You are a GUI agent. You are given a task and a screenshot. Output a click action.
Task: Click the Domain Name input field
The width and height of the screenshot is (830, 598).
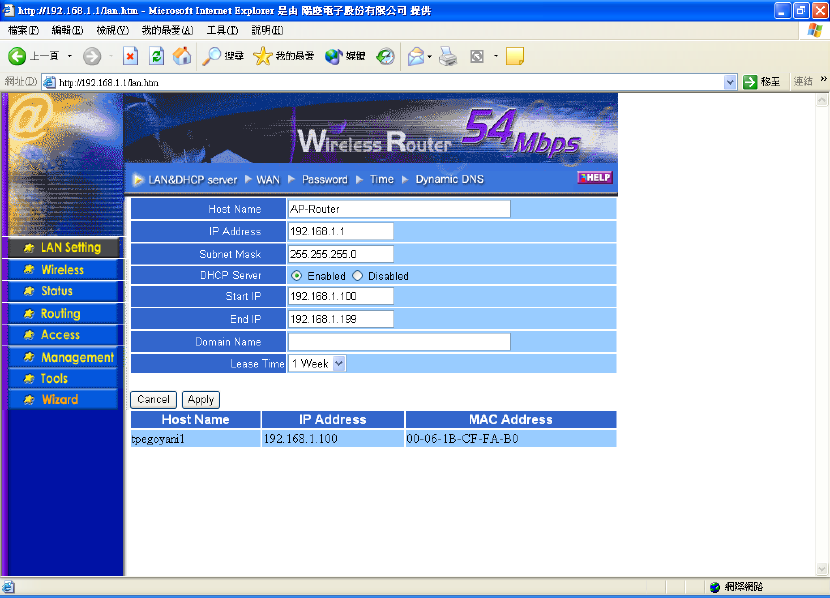(x=399, y=342)
